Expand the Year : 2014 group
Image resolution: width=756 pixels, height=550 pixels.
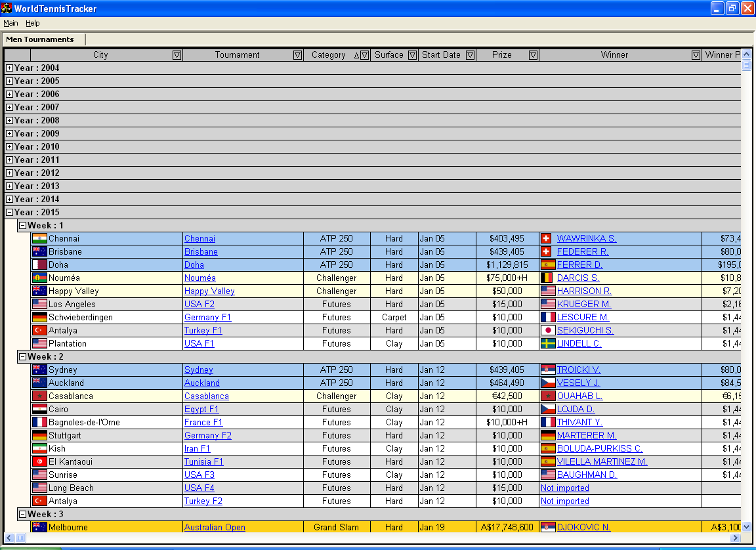(x=9, y=199)
